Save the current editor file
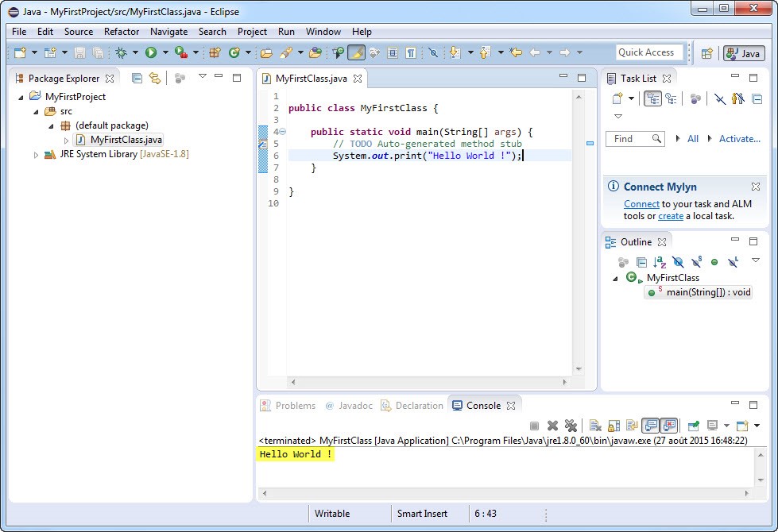Image resolution: width=778 pixels, height=532 pixels. [79, 52]
